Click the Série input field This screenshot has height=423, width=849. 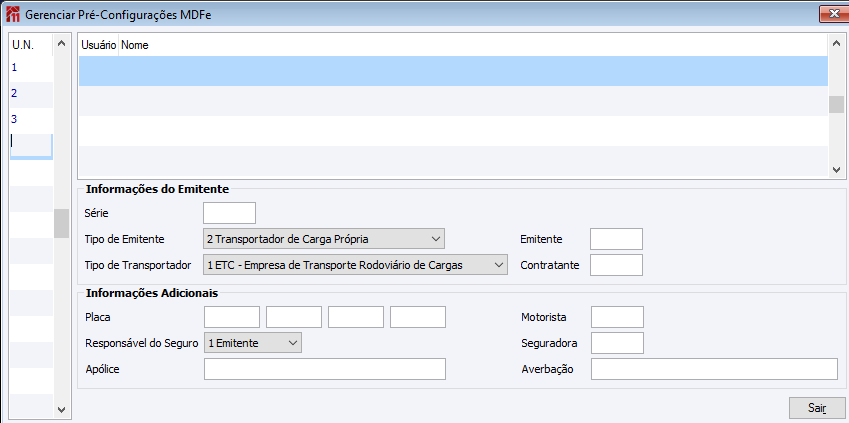click(229, 212)
